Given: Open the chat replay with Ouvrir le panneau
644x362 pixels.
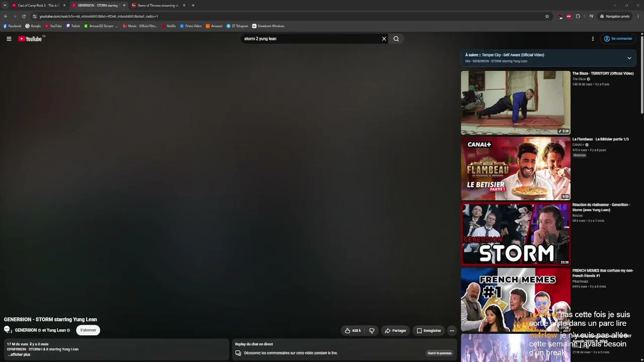Looking at the screenshot, I should (439, 353).
